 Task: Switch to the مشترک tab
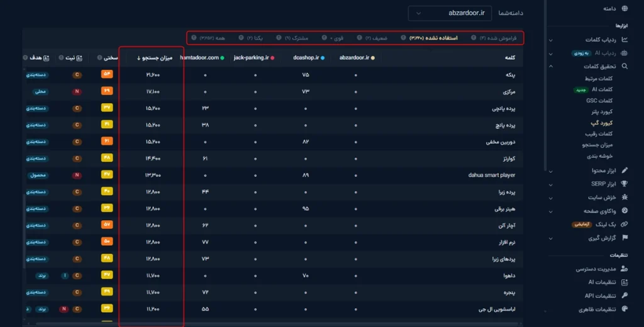click(296, 38)
